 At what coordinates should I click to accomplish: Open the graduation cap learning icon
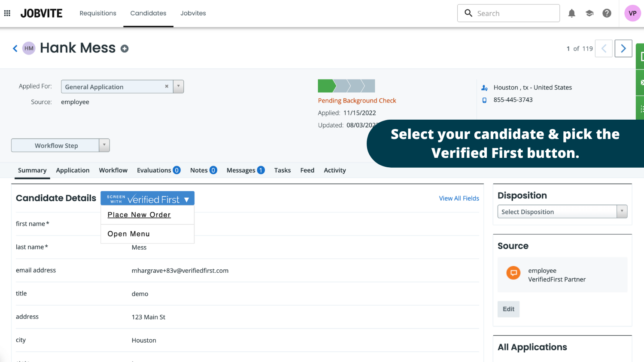tap(589, 13)
